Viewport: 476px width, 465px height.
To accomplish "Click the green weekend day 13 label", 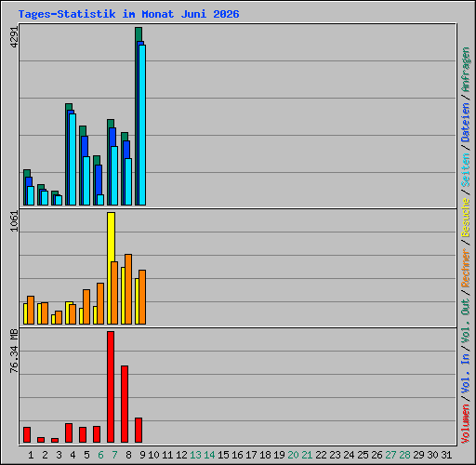I will click(x=195, y=455).
